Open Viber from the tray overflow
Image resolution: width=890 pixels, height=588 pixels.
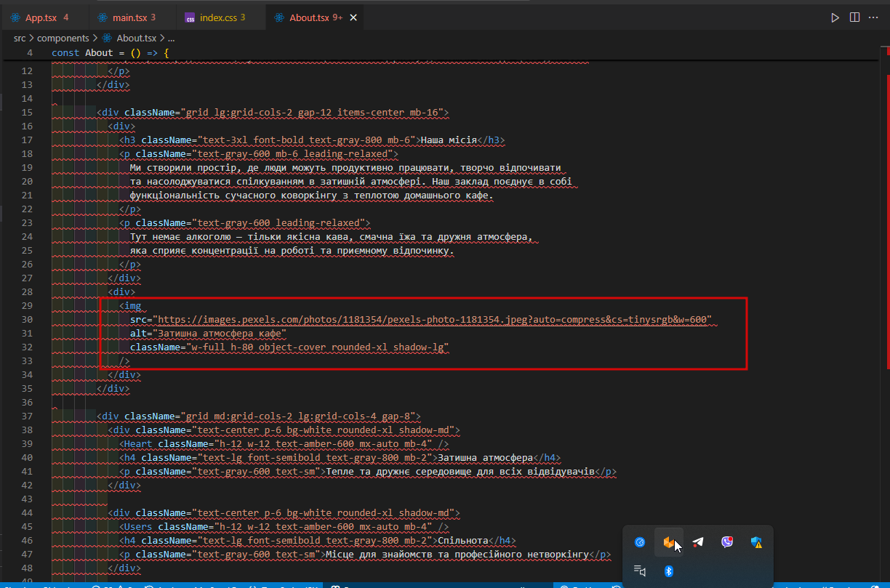coord(727,542)
